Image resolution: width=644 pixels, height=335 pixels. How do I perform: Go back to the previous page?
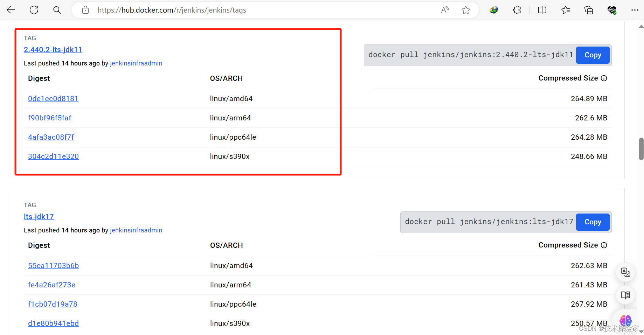pyautogui.click(x=11, y=10)
